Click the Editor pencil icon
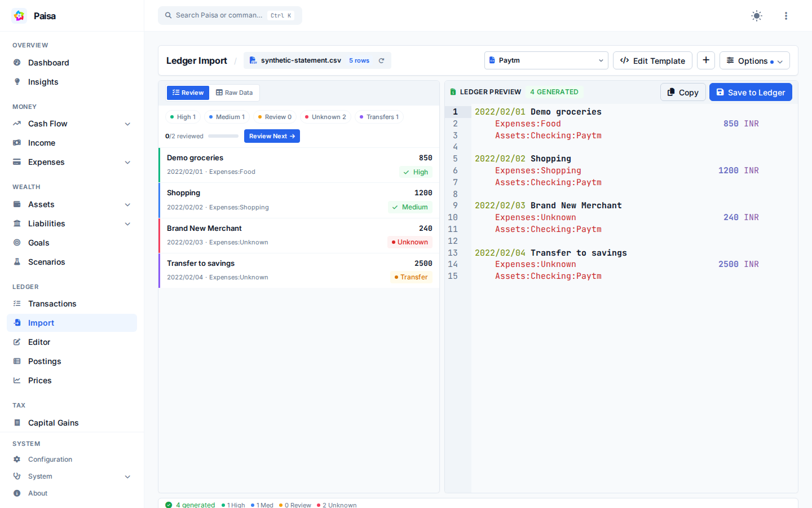Viewport: 812px width, 508px height. 17,342
